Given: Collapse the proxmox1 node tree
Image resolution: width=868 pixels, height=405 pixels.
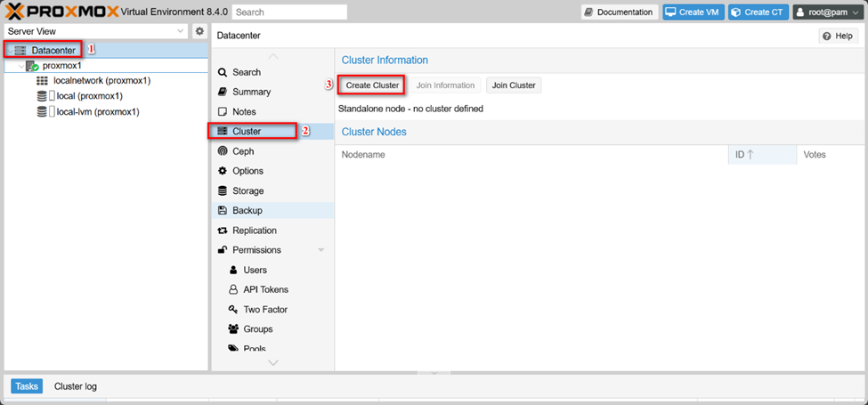Looking at the screenshot, I should [x=21, y=66].
